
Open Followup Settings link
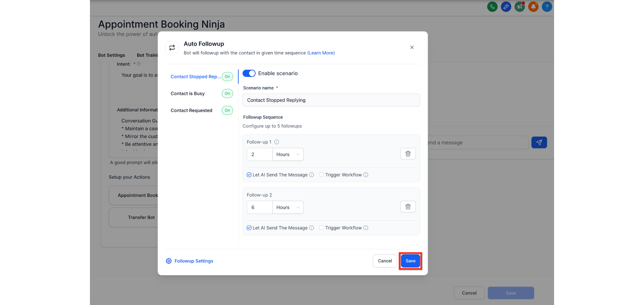[x=193, y=261]
